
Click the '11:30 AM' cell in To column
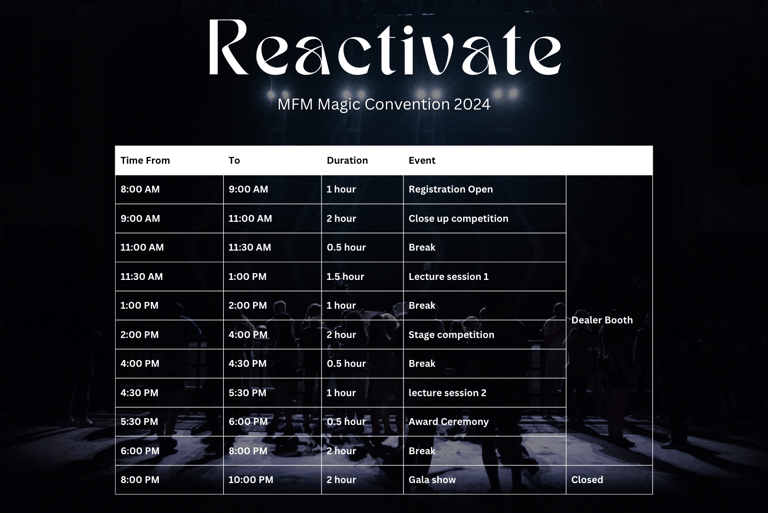click(272, 247)
